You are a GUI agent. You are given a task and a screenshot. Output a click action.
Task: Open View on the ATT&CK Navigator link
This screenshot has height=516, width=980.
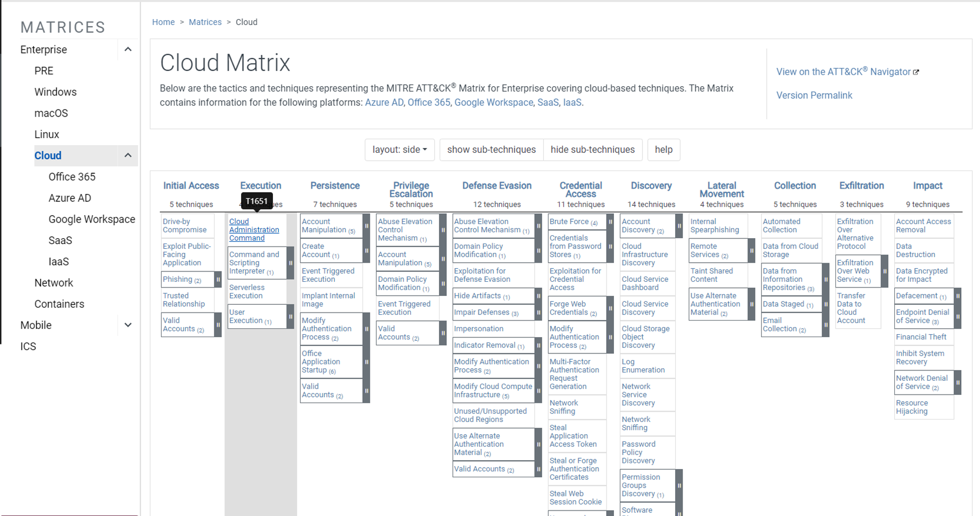click(847, 72)
